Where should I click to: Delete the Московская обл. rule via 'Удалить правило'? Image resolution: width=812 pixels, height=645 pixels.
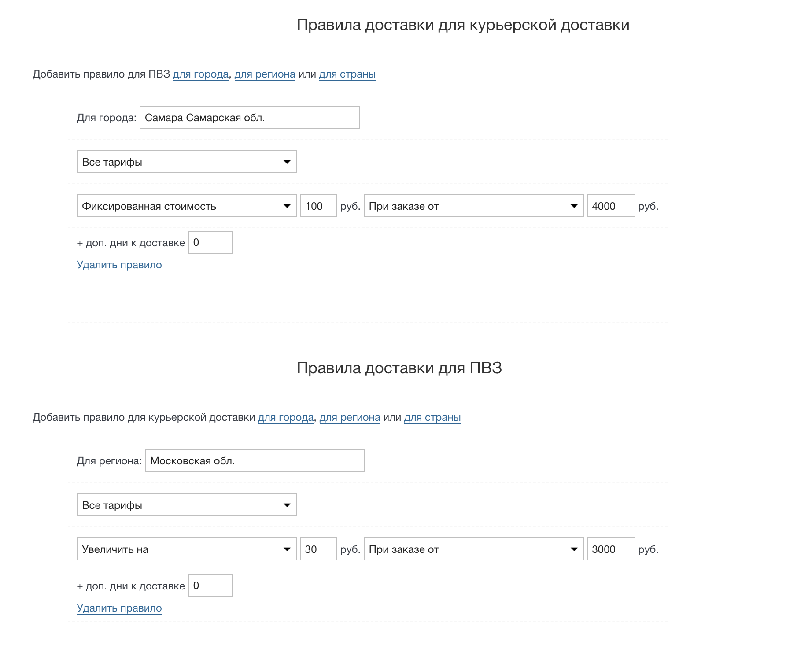click(119, 608)
